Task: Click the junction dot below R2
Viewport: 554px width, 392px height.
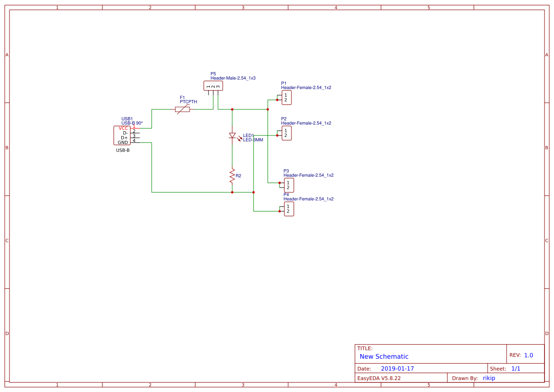Action: 232,192
